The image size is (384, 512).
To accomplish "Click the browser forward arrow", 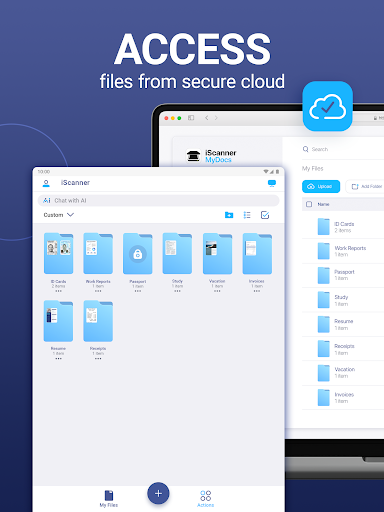I will point(216,118).
